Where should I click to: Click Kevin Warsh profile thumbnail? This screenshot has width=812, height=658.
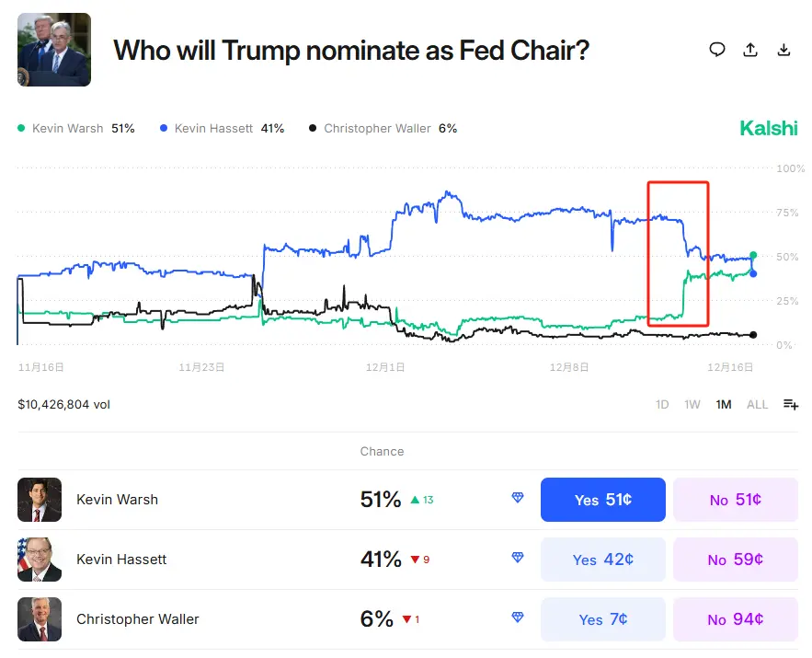40,500
